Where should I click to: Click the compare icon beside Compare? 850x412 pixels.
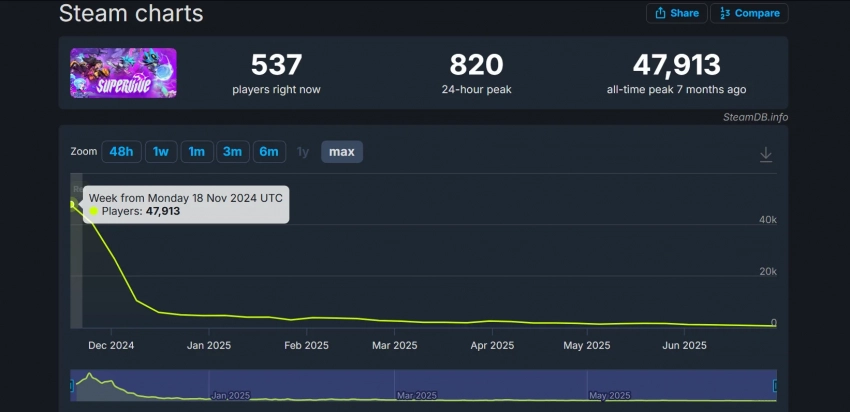[724, 13]
